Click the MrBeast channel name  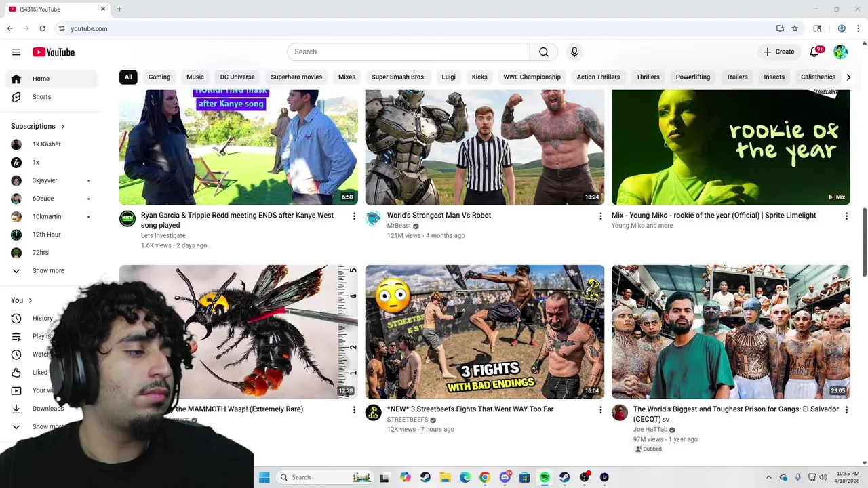[399, 226]
